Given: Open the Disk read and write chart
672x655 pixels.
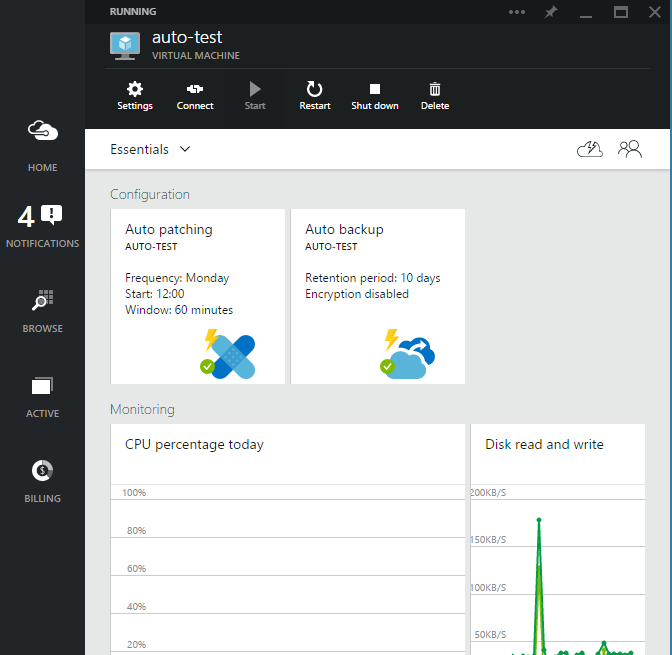Looking at the screenshot, I should pos(557,540).
